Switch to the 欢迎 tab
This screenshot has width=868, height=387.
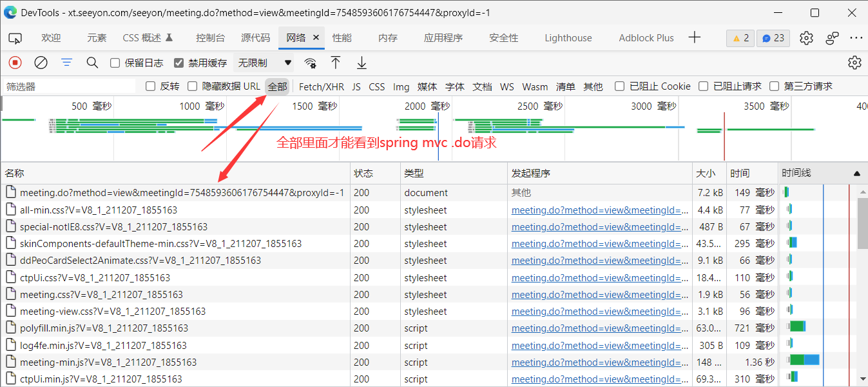pyautogui.click(x=51, y=38)
